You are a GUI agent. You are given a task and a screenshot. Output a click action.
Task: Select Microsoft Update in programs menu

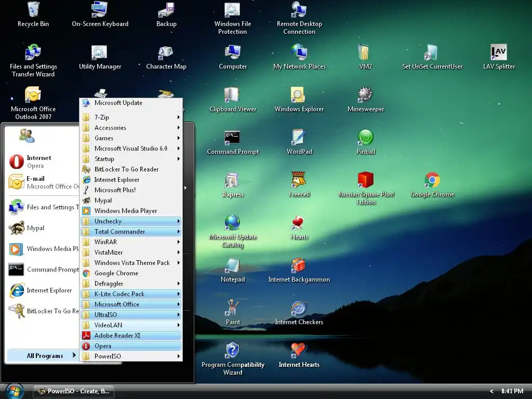click(131, 103)
